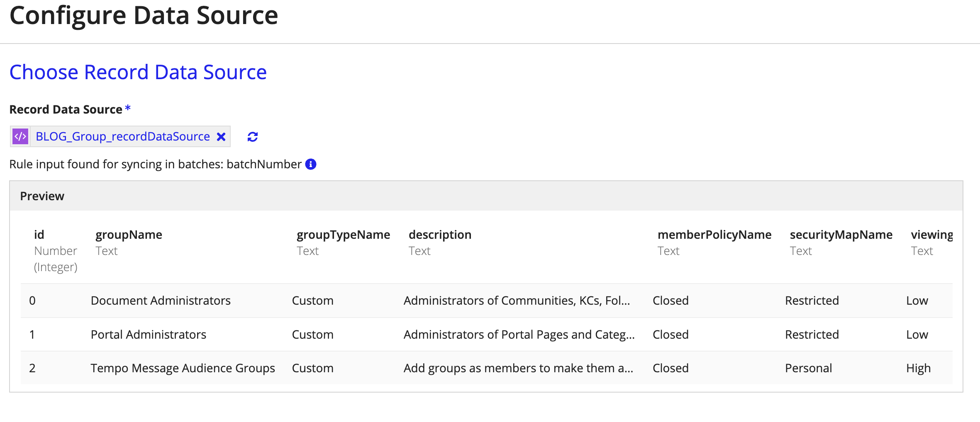This screenshot has width=980, height=422.
Task: Select the Portal Administrators row
Action: point(148,335)
